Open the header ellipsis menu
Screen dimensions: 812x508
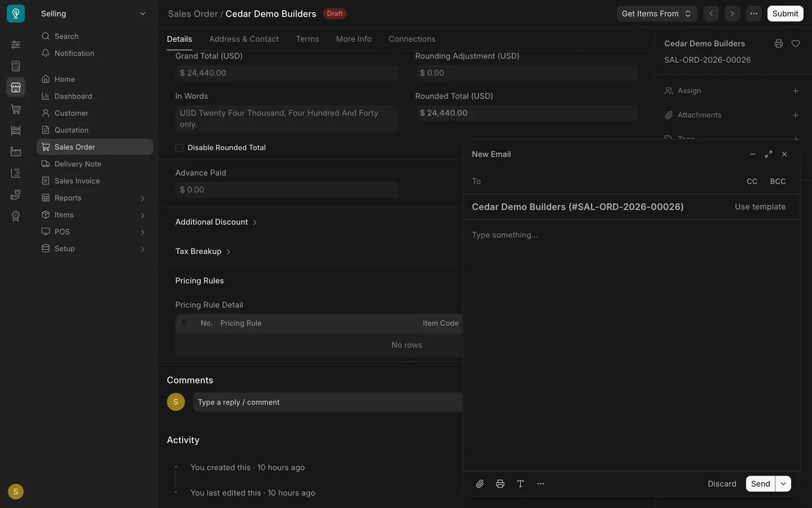(x=754, y=13)
